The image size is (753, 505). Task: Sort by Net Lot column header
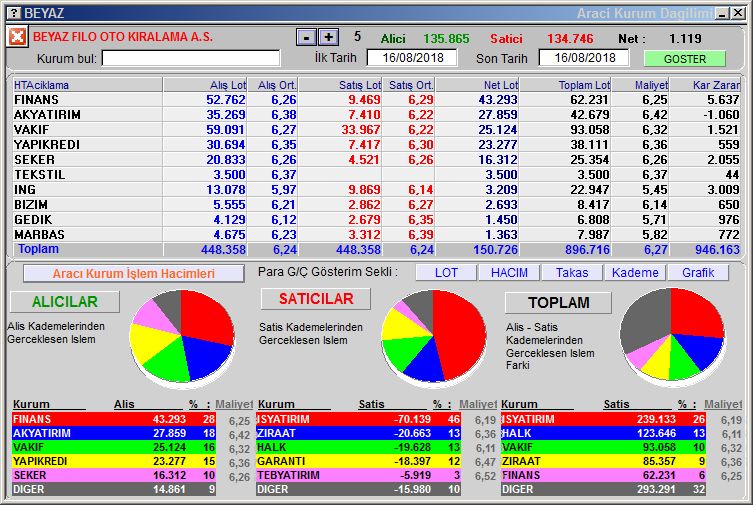[477, 85]
